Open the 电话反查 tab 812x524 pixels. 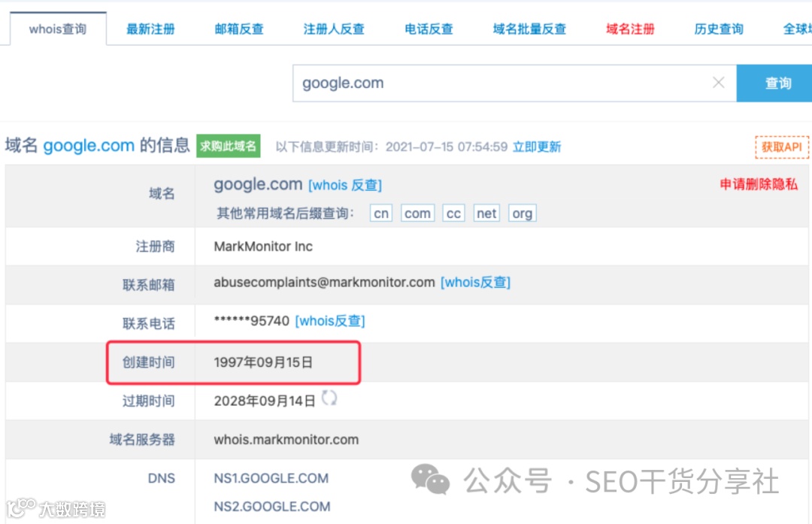(x=429, y=29)
